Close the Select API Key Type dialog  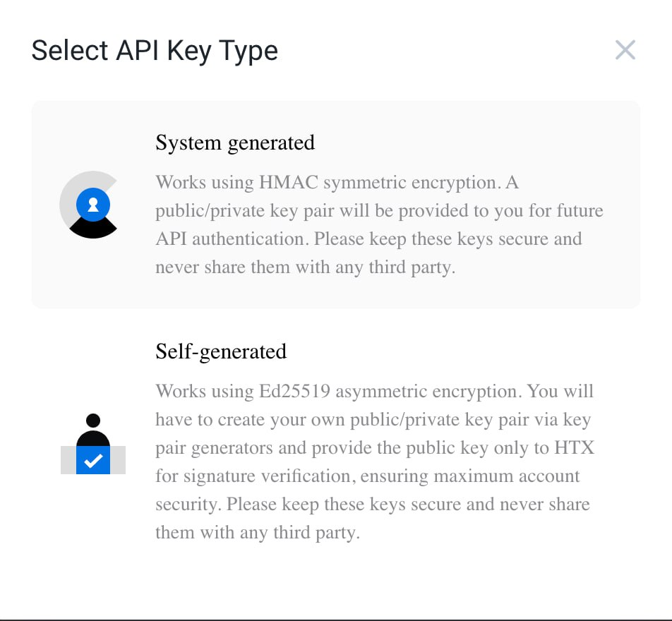pos(625,50)
